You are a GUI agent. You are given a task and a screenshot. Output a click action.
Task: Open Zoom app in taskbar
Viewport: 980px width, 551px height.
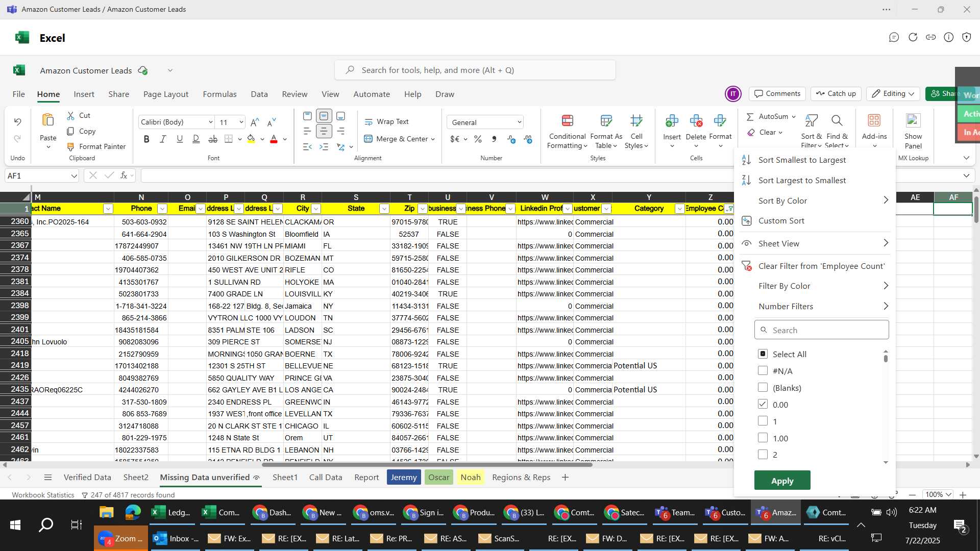(121, 539)
